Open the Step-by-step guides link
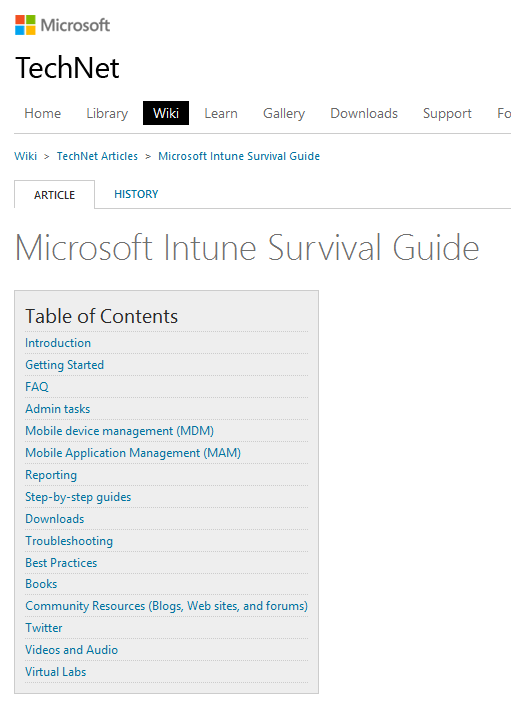Viewport: 511px width, 711px height. tap(78, 497)
